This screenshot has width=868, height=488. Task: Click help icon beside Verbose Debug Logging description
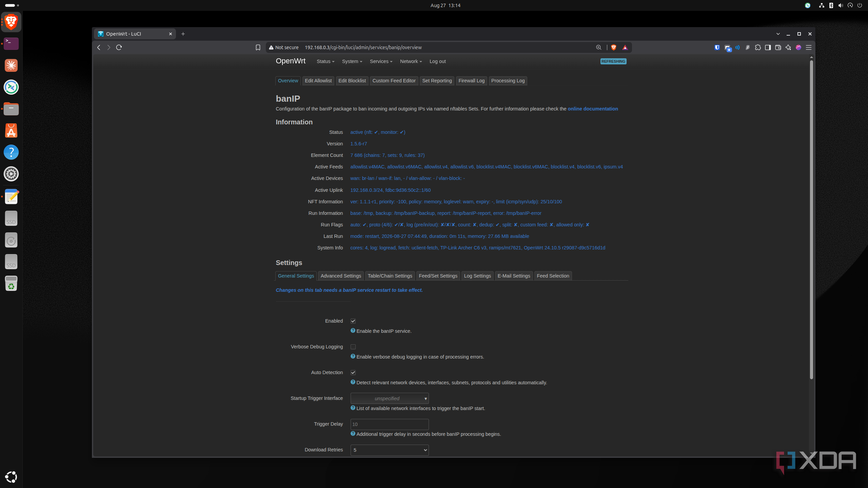353,357
